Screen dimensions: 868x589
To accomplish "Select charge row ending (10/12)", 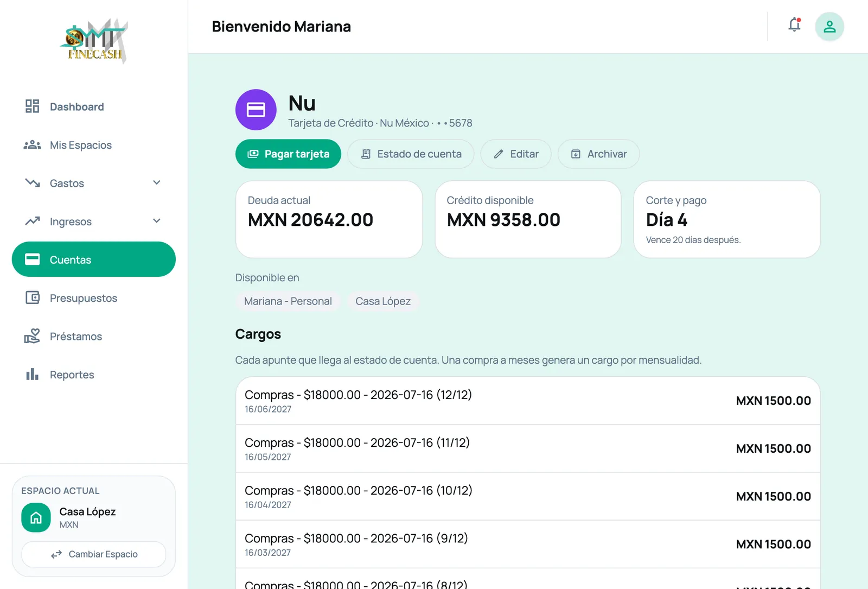I will coord(528,496).
